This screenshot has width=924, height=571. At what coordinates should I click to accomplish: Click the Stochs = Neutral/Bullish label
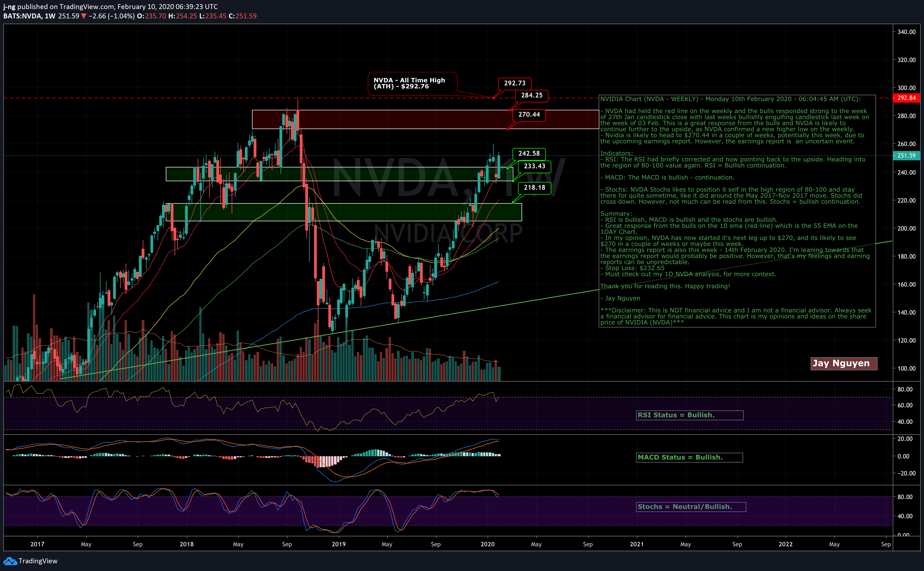pyautogui.click(x=691, y=507)
